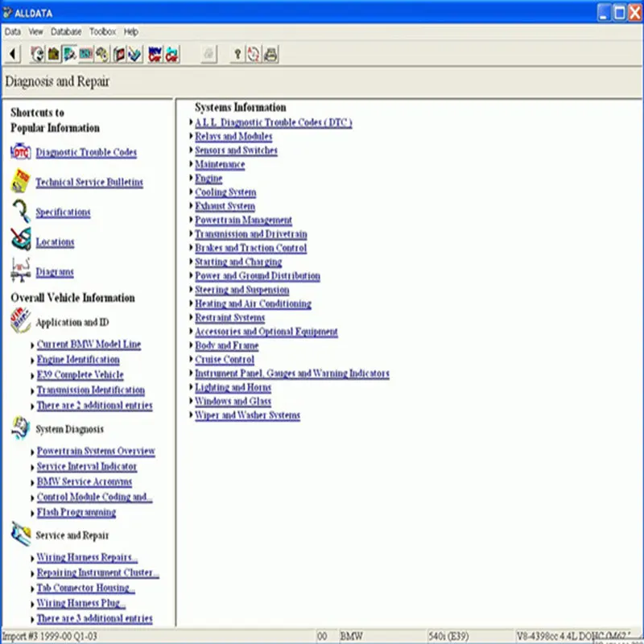This screenshot has height=644, width=644.
Task: Click the help question mark toolbar icon
Action: coord(236,54)
